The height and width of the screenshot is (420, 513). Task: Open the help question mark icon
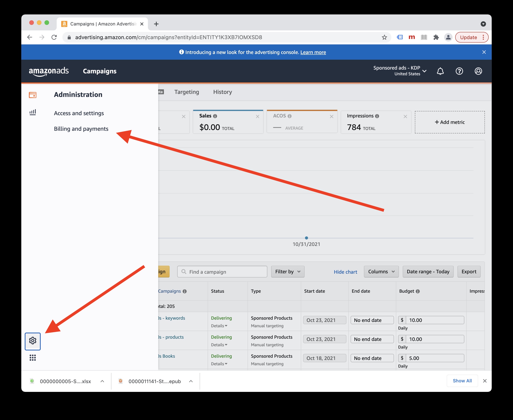pos(459,71)
